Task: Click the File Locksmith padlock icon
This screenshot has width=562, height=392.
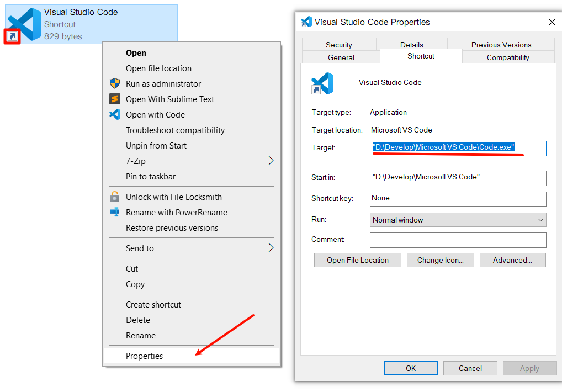Action: click(x=115, y=197)
